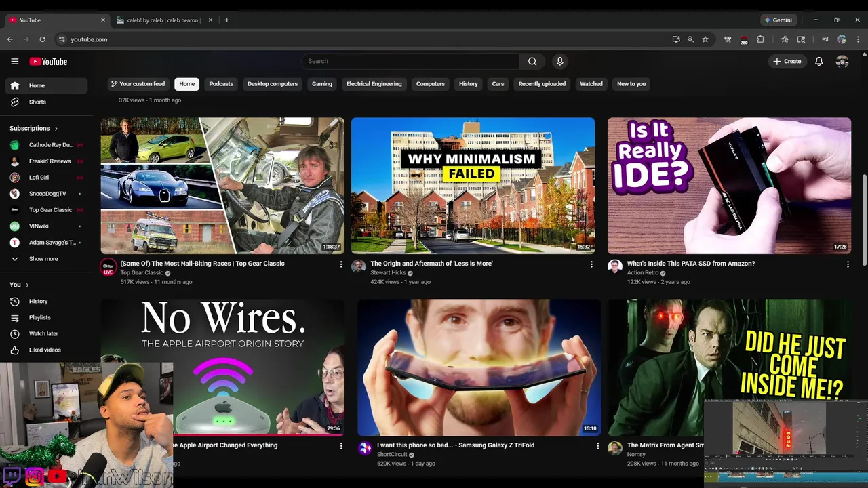
Task: Select the Podcasts filter chip
Action: (x=221, y=84)
